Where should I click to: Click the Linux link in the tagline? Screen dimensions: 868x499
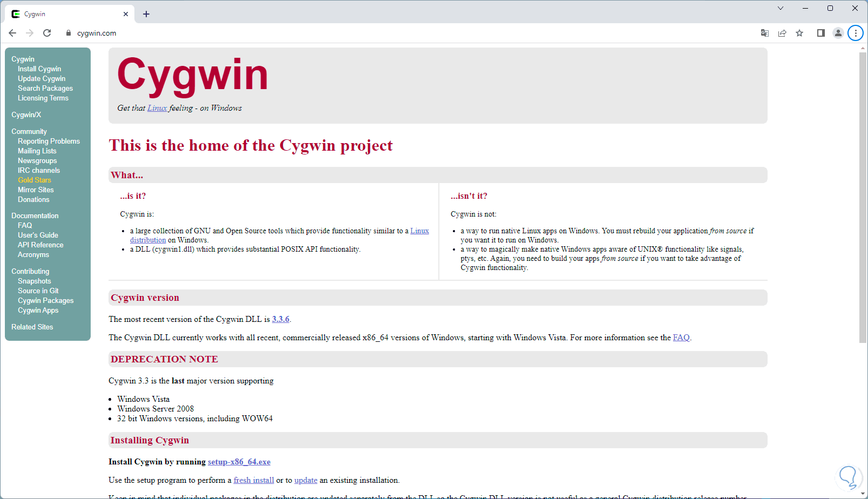pyautogui.click(x=157, y=108)
